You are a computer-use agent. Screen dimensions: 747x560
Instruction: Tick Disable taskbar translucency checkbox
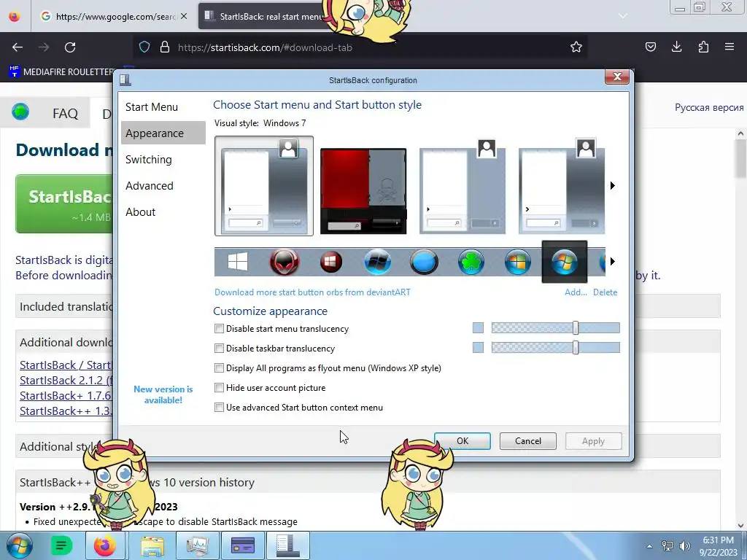pyautogui.click(x=219, y=348)
